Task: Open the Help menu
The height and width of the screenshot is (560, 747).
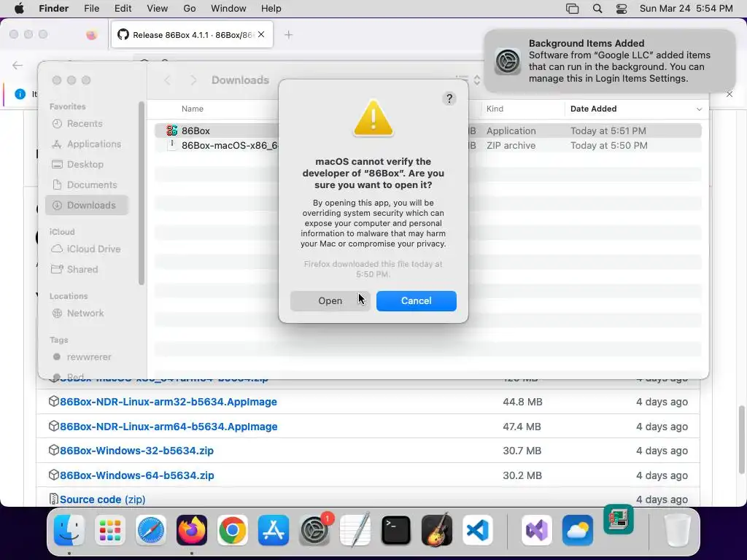Action: [271, 9]
